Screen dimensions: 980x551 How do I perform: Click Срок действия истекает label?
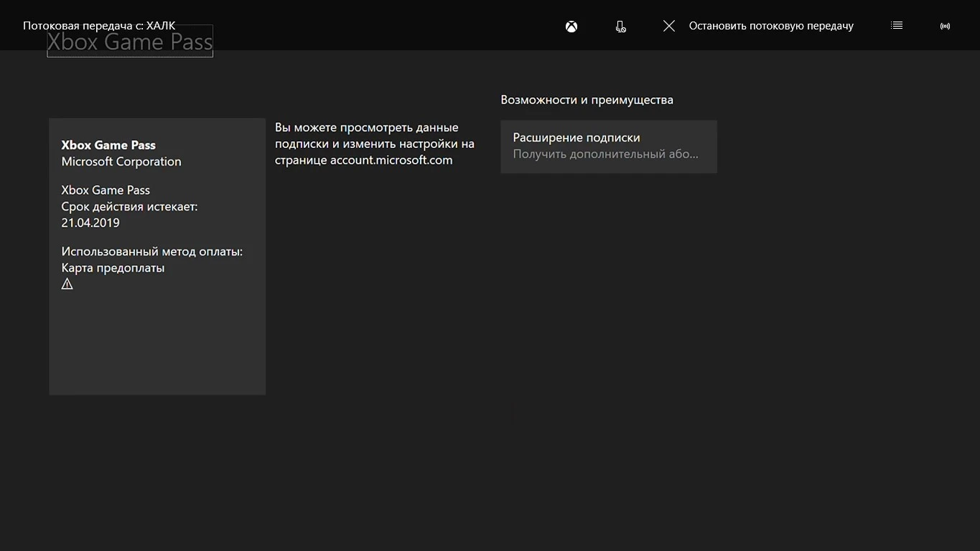click(129, 206)
